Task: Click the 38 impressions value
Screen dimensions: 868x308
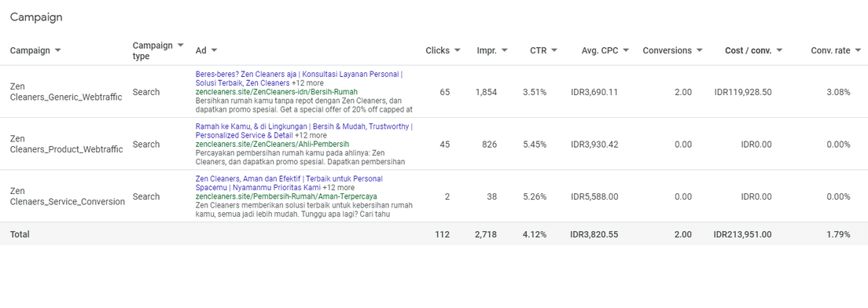Action: tap(491, 196)
